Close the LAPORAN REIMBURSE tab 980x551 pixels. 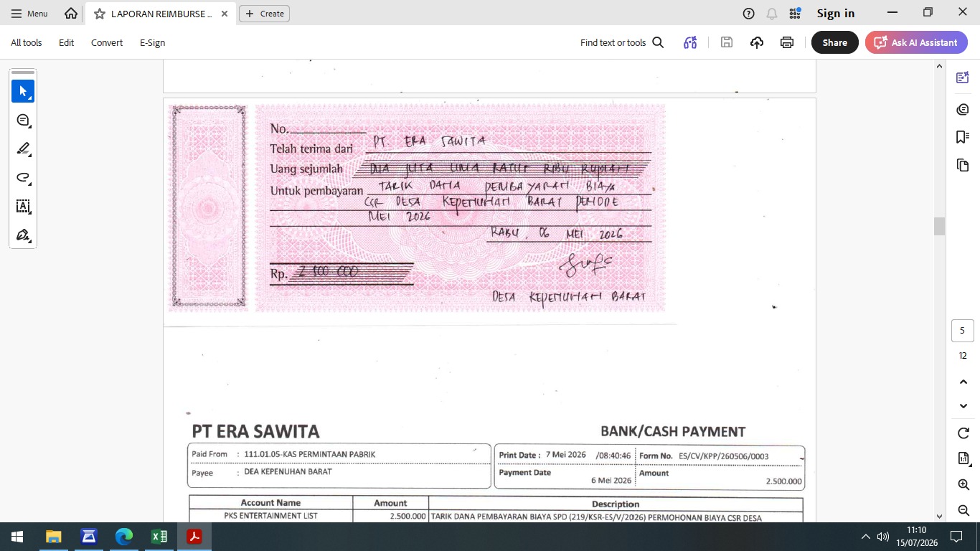tap(225, 14)
